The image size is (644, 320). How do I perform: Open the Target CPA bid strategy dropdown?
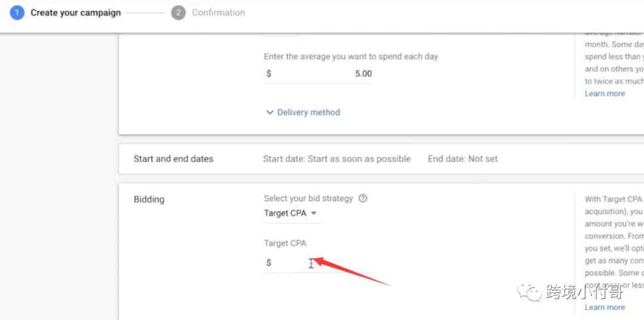coord(291,213)
